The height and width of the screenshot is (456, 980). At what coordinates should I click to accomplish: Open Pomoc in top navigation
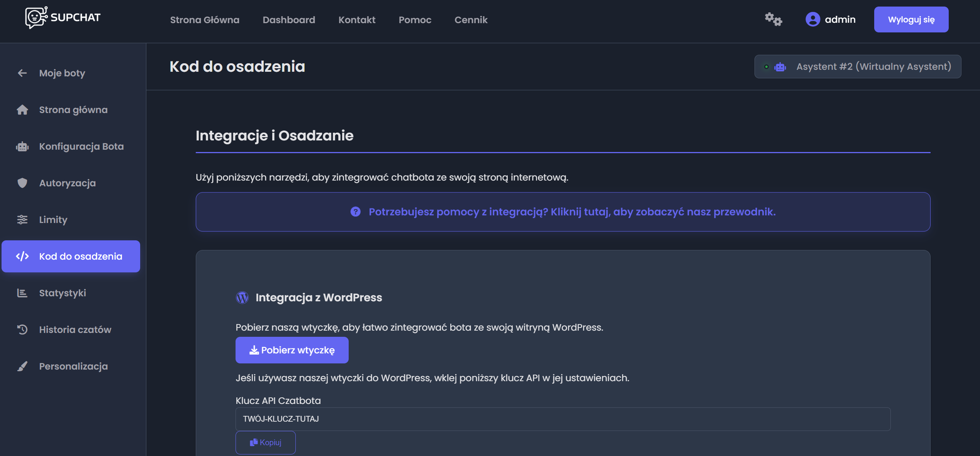click(x=415, y=20)
